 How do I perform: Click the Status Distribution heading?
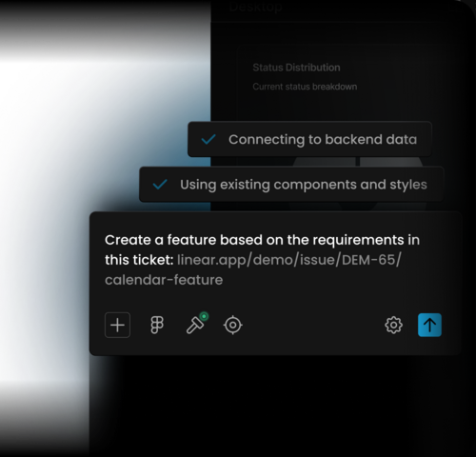(296, 68)
